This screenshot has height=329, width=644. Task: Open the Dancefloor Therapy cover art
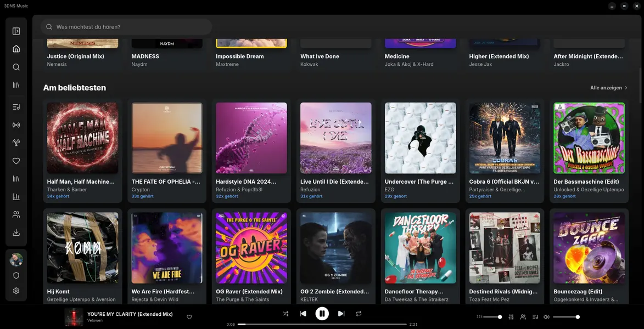pyautogui.click(x=420, y=248)
